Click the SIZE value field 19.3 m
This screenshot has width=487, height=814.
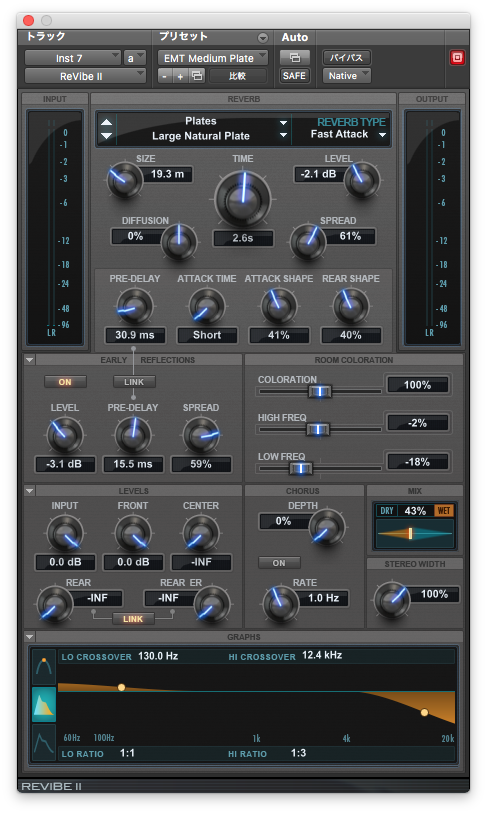[167, 174]
